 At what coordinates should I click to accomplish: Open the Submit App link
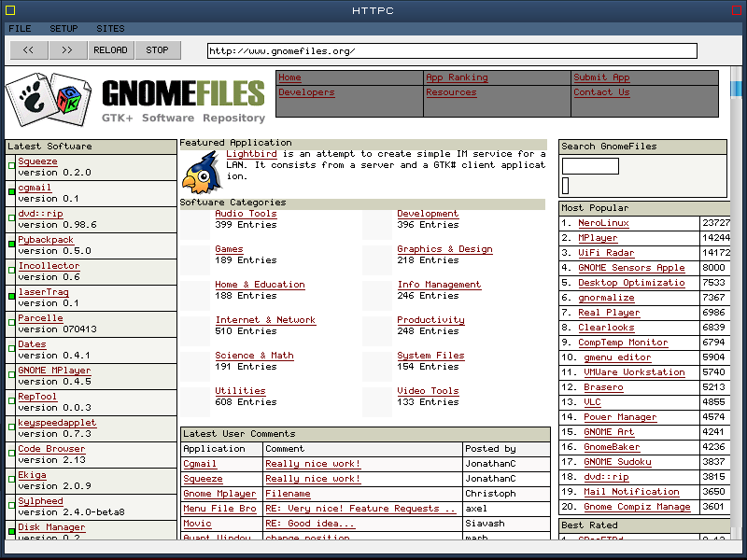[601, 77]
